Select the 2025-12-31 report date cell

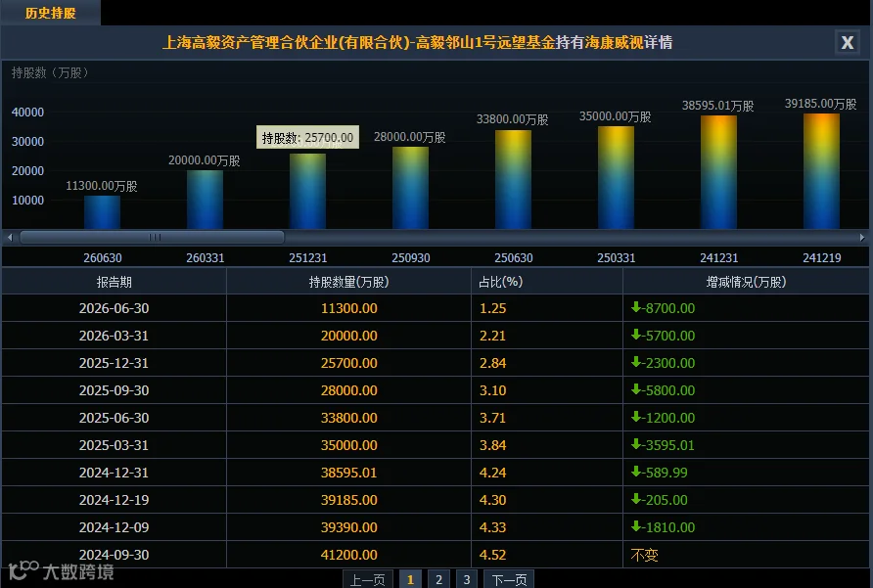115,363
